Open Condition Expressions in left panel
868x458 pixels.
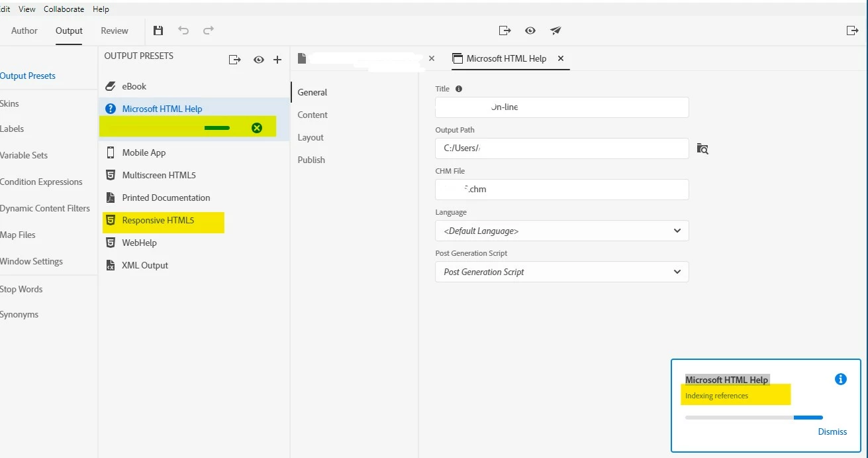(41, 182)
